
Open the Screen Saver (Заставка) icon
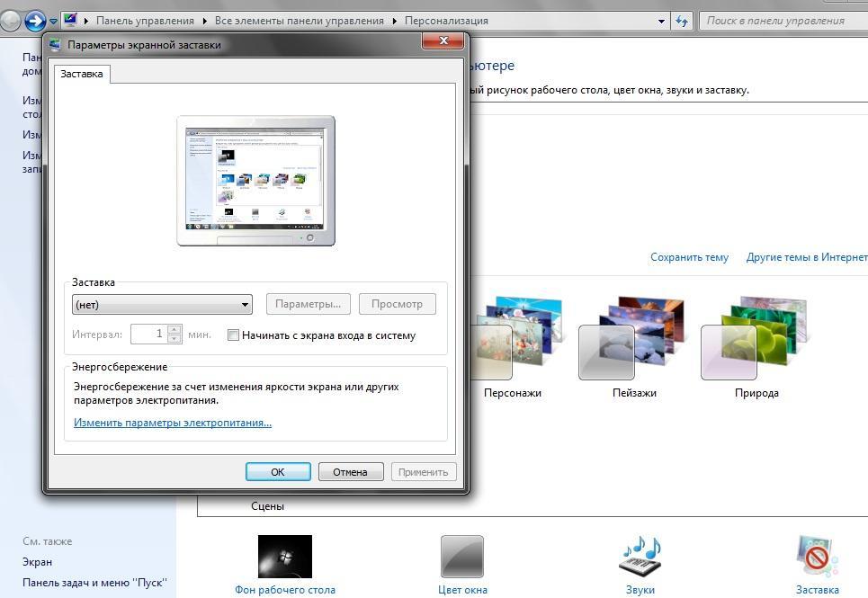[817, 557]
